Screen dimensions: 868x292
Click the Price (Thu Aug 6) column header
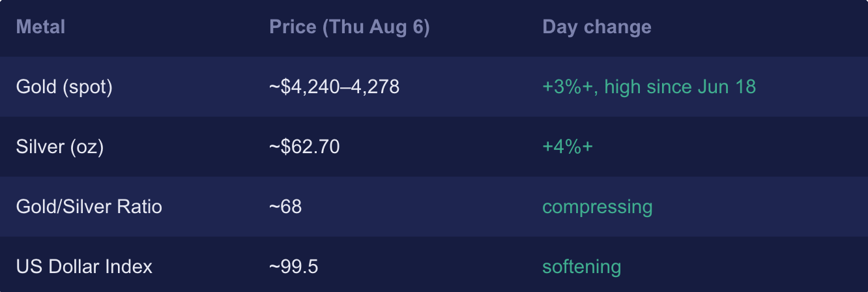click(x=349, y=27)
